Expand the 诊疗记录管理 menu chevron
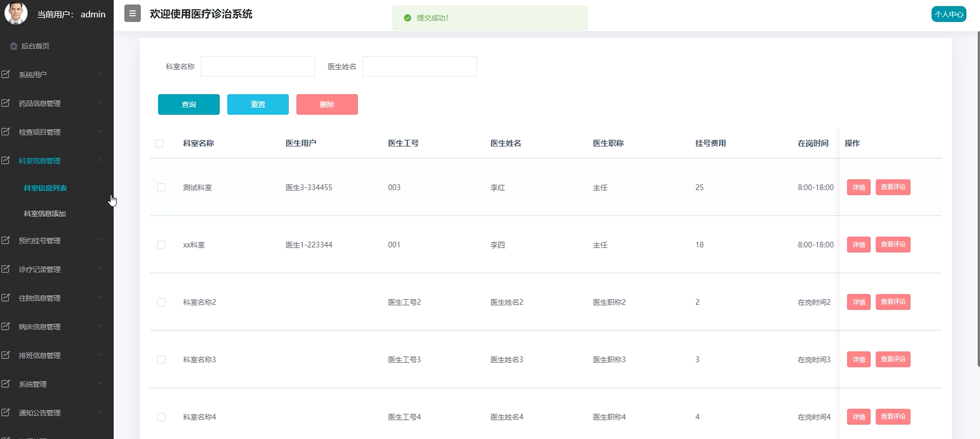980x439 pixels. click(x=100, y=269)
